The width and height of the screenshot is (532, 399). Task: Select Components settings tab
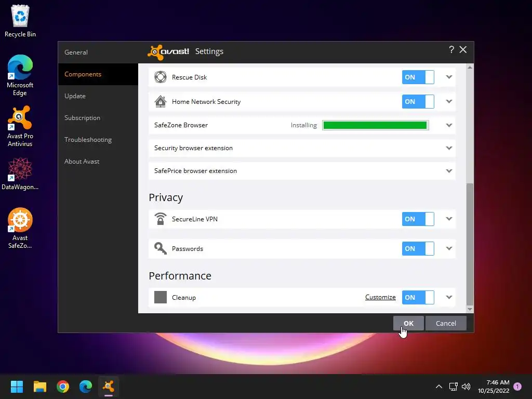(98, 74)
